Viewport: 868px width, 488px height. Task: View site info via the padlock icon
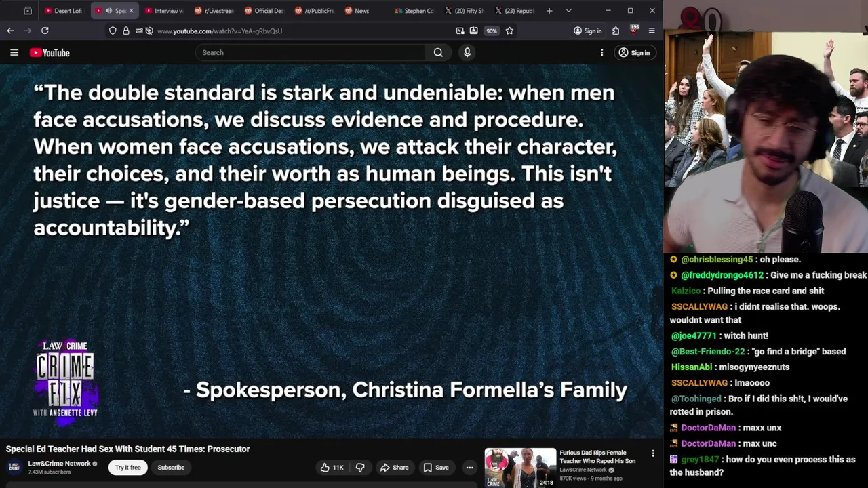[x=125, y=30]
